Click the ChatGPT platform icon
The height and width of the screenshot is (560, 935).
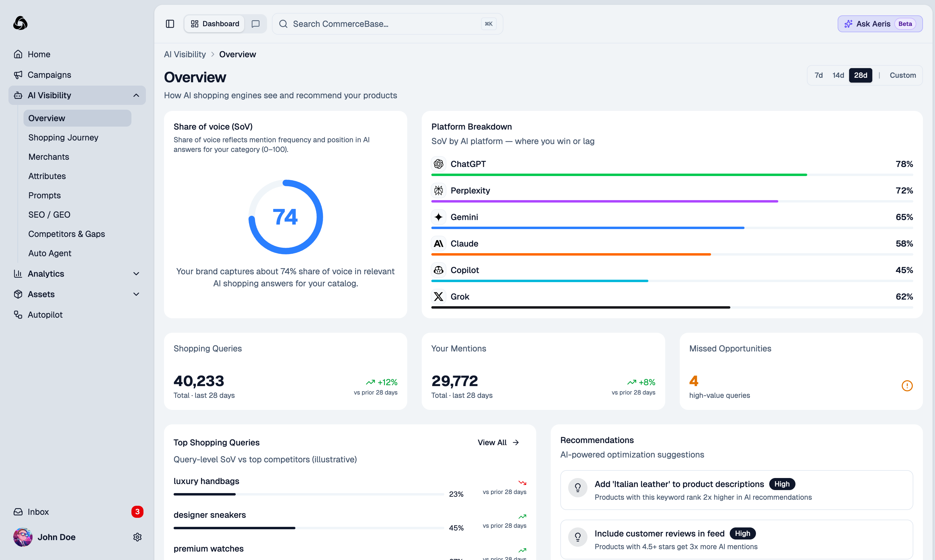[439, 164]
